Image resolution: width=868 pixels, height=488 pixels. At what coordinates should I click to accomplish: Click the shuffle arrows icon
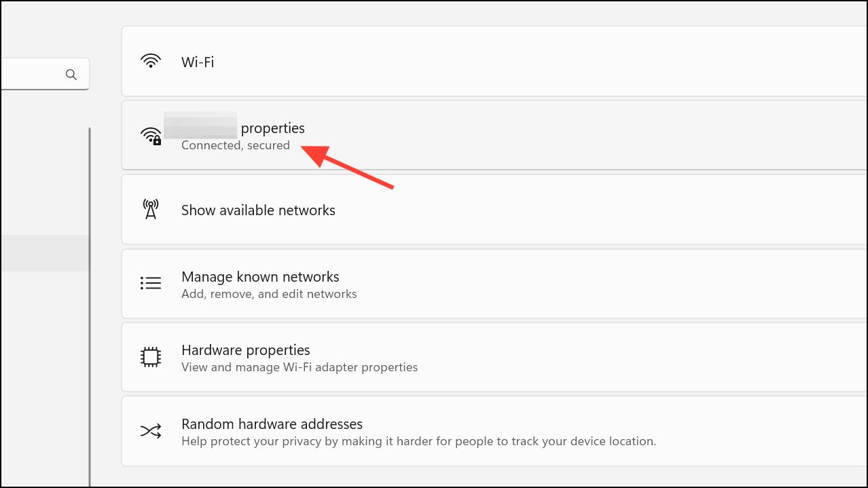150,431
